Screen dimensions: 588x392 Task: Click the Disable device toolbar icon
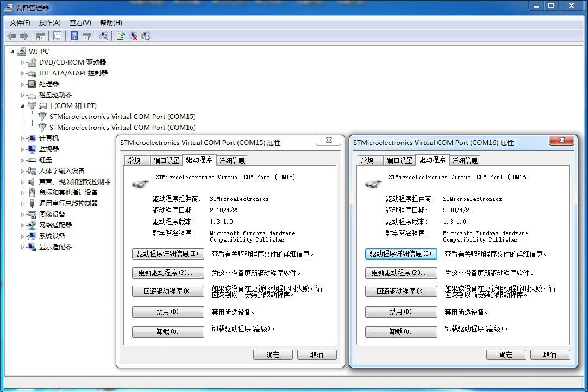146,36
